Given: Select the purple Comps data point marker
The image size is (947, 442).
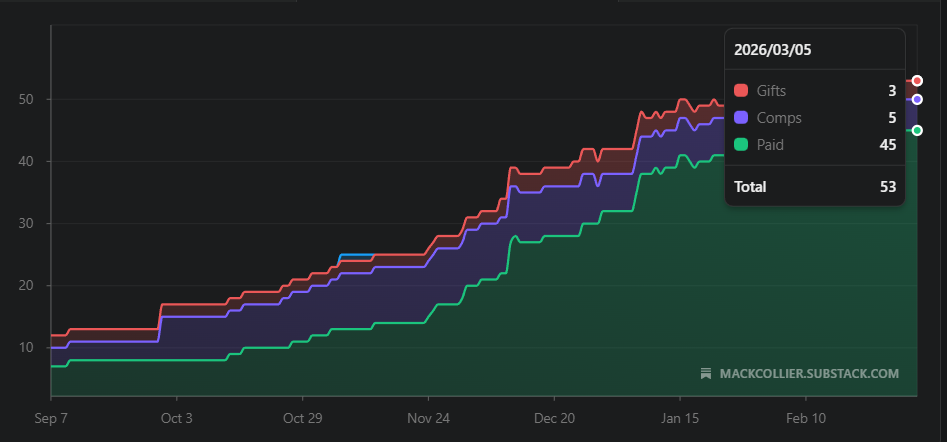Looking at the screenshot, I should [x=917, y=99].
